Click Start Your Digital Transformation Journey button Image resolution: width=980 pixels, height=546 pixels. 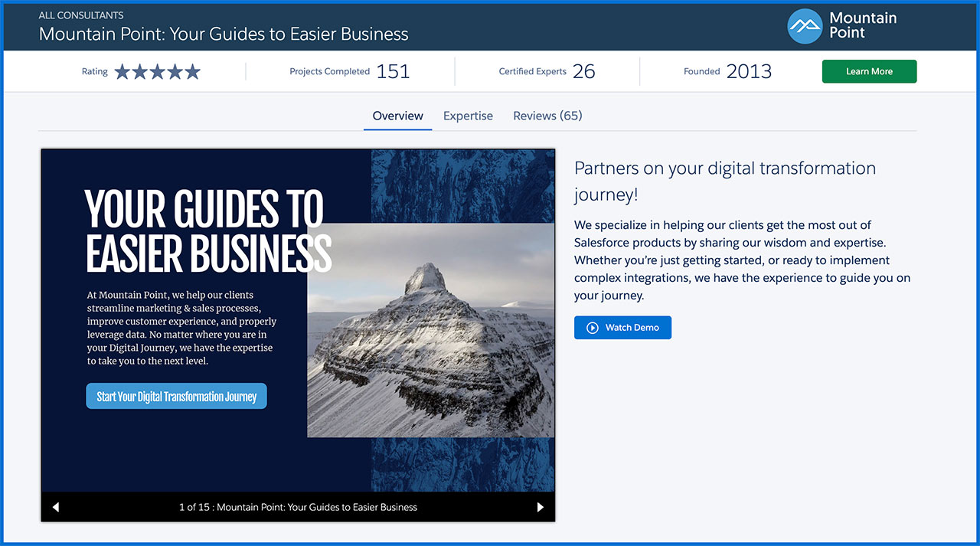point(176,397)
